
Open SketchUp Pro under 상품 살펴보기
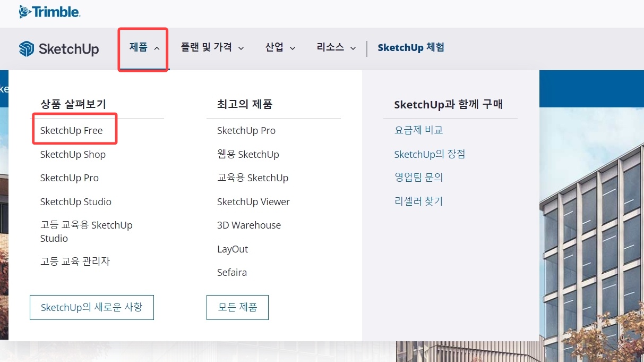pos(69,178)
